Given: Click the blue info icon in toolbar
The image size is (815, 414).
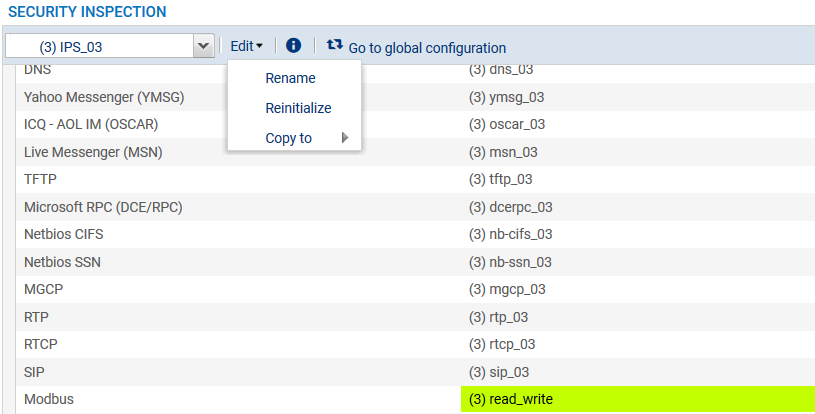Looking at the screenshot, I should [x=293, y=46].
